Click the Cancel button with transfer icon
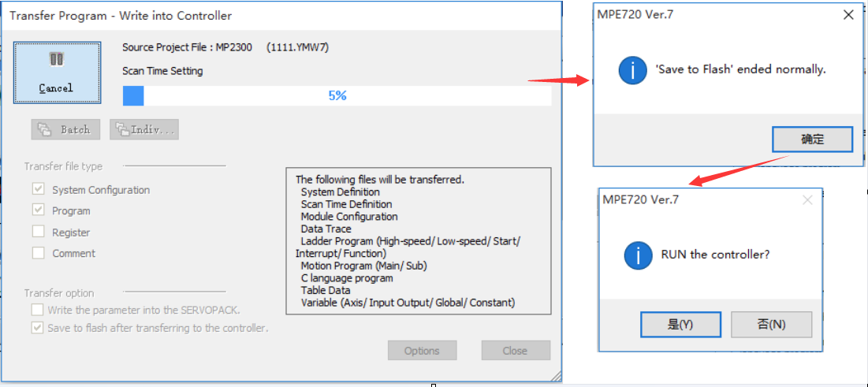The image size is (868, 387). point(57,72)
